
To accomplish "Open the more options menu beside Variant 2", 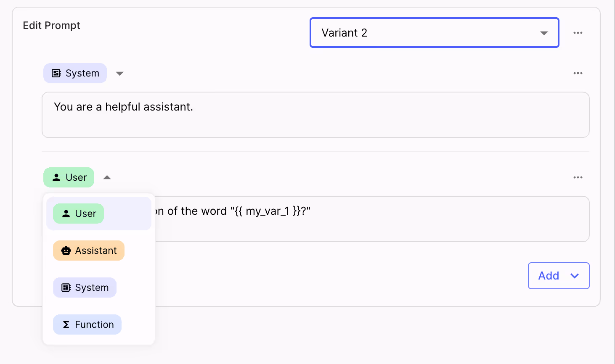I will coord(578,33).
